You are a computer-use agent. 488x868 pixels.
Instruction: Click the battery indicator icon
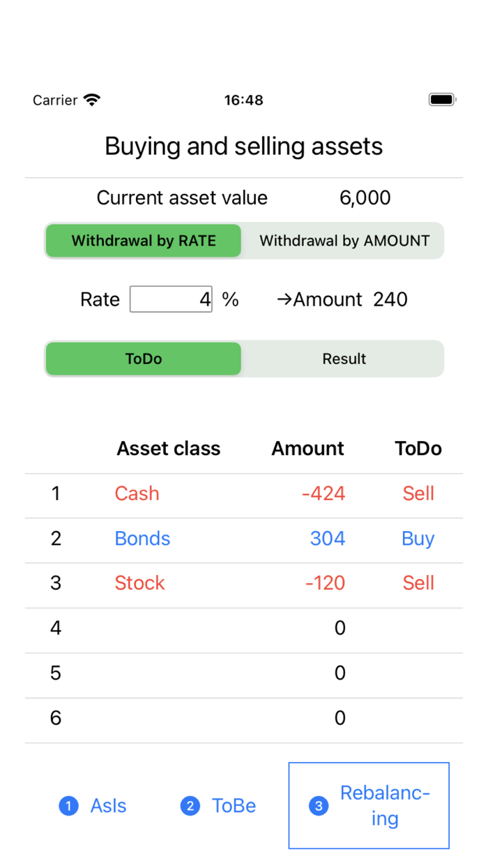click(441, 99)
